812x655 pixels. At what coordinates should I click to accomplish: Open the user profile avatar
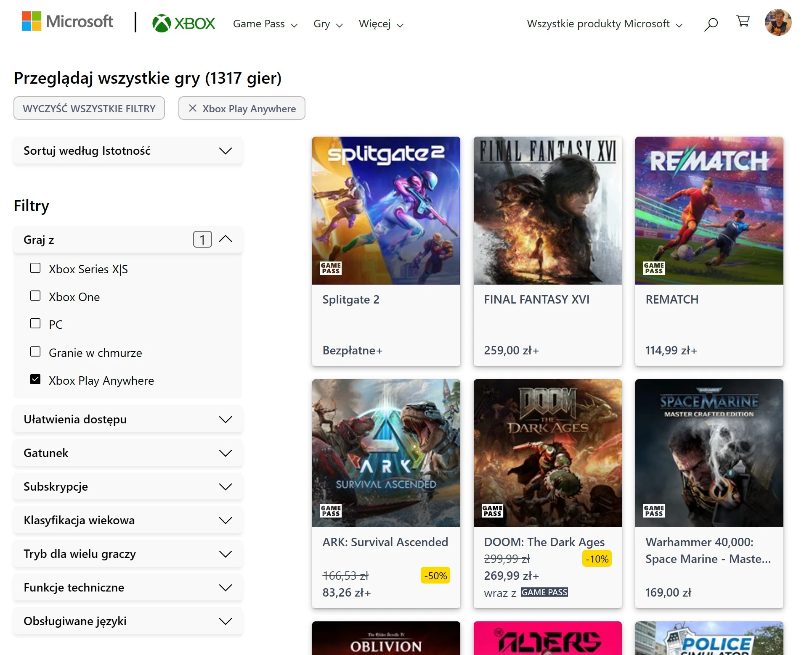pos(778,22)
